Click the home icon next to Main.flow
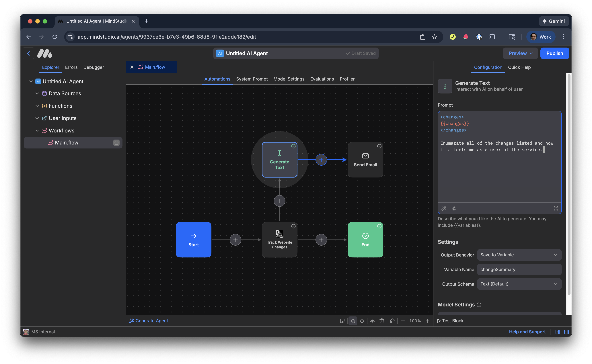Viewport: 592px width, 364px height. click(117, 142)
